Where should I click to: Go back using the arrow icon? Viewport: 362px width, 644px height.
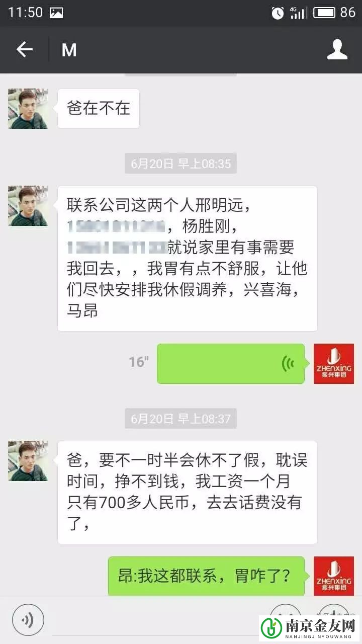(x=24, y=49)
